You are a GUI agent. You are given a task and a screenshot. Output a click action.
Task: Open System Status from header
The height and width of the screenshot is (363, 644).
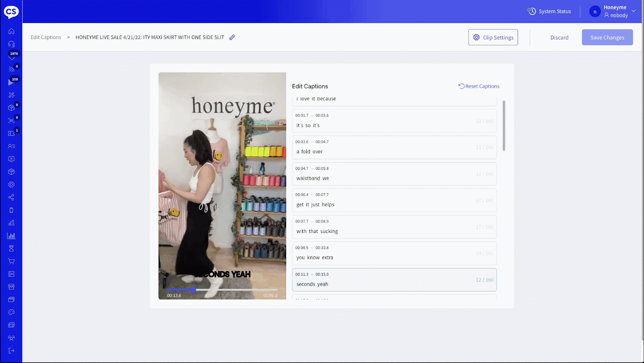click(x=549, y=11)
